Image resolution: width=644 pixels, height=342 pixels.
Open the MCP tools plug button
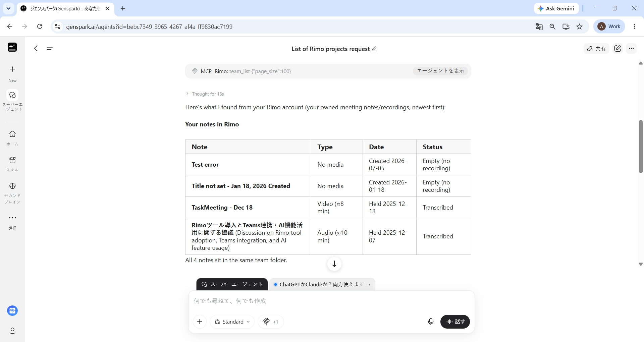(x=271, y=322)
